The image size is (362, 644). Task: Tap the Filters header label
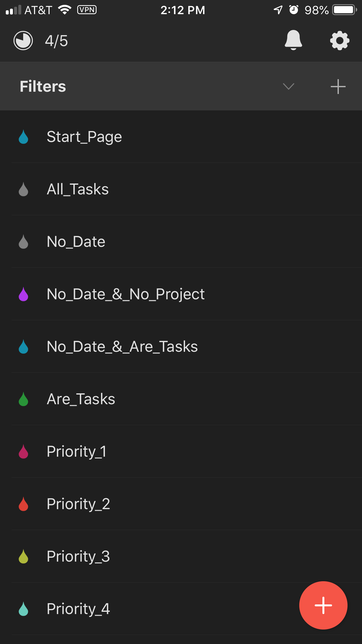point(43,87)
